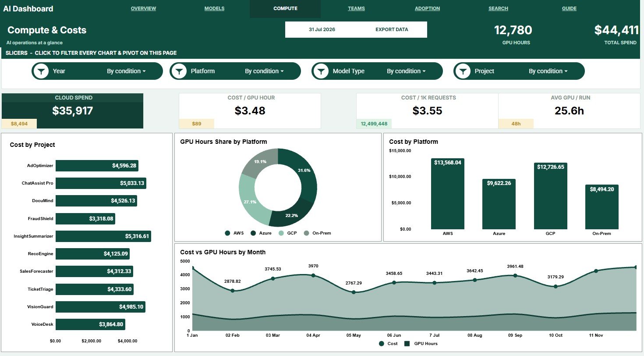
Task: Click the 12,780 GPU Hours total
Action: tap(513, 30)
